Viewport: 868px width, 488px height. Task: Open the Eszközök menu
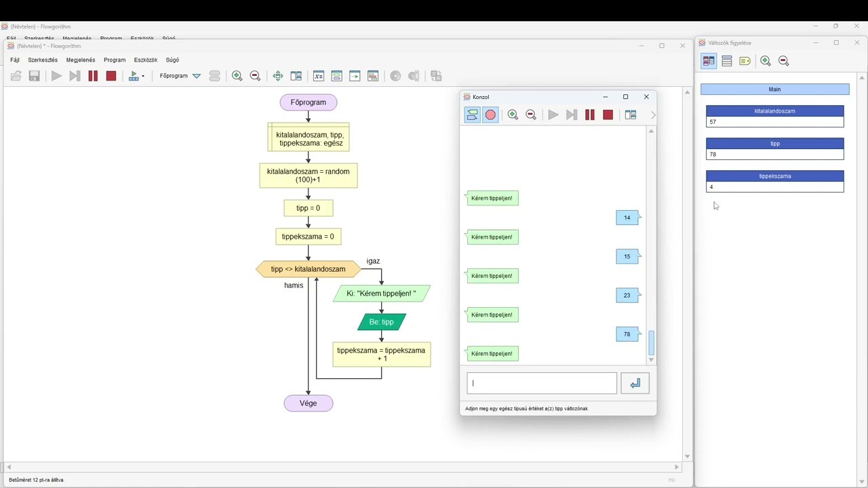(146, 60)
